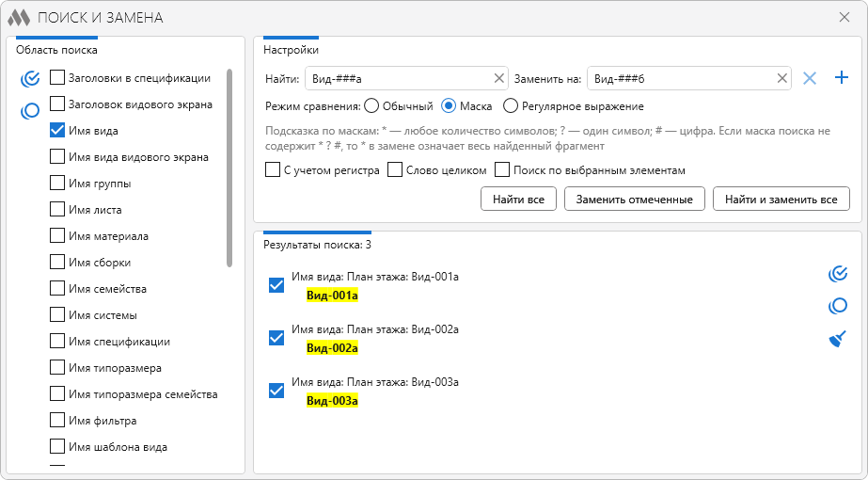The image size is (868, 480).
Task: Clear the 'Найти' field text
Action: click(x=498, y=78)
